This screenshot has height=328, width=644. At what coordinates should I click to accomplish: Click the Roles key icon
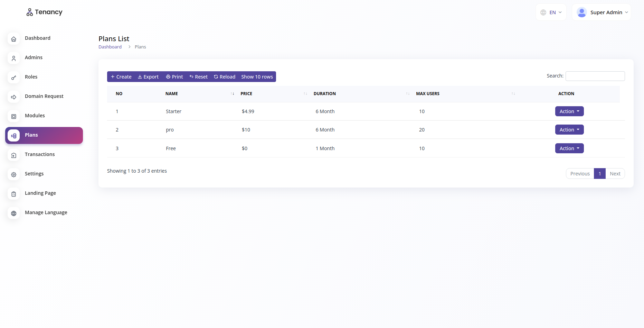coord(14,78)
